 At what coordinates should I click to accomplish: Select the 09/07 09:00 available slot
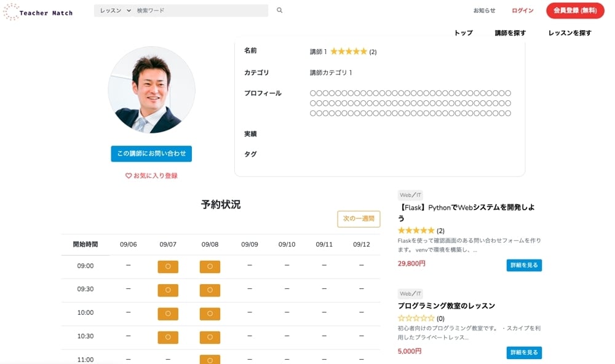[x=168, y=266]
